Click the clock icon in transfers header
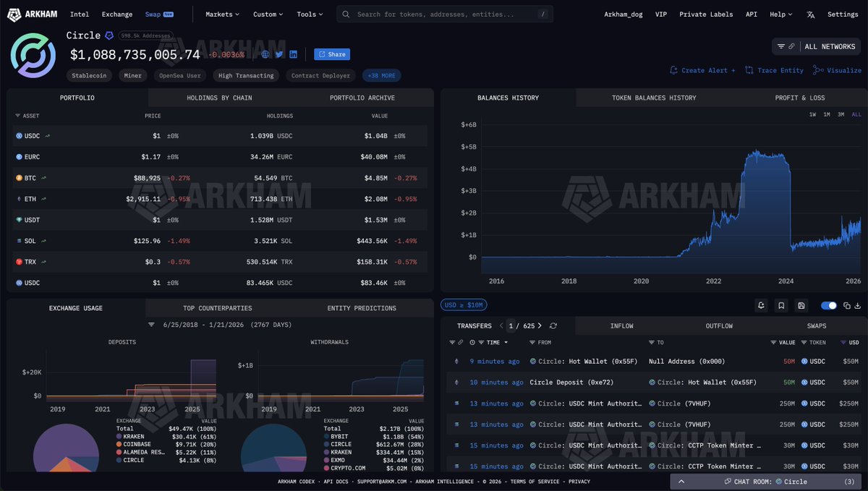Screen dimensions: 868x491 (x=472, y=343)
